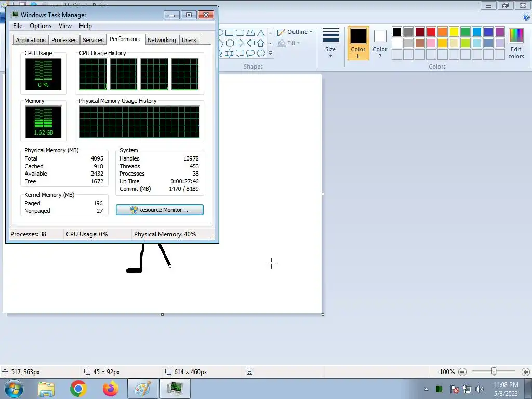This screenshot has width=532, height=399.
Task: Open Resource Monitor
Action: tap(159, 210)
